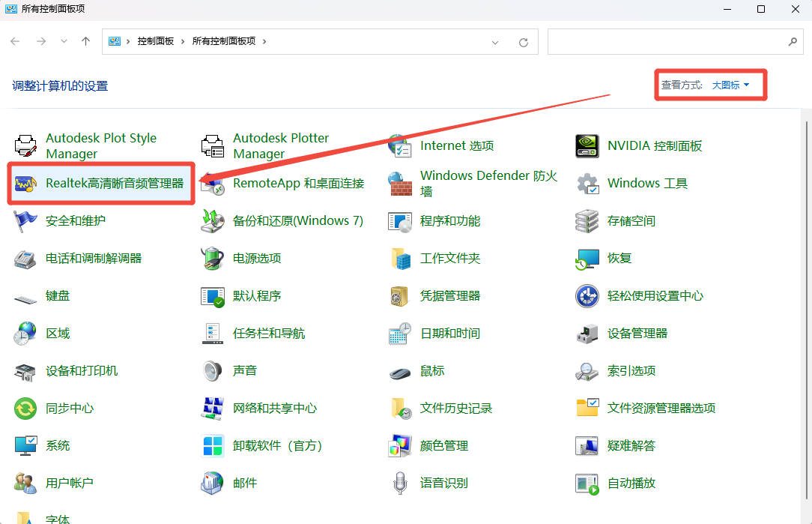Image resolution: width=812 pixels, height=524 pixels.
Task: Open the 设备管理器 icon
Action: (587, 334)
